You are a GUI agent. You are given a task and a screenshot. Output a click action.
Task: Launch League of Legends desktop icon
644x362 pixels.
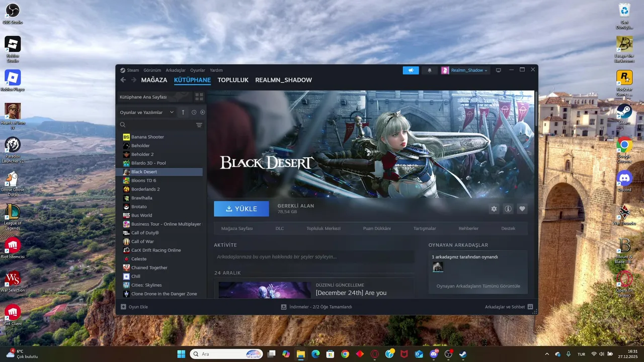tap(13, 217)
